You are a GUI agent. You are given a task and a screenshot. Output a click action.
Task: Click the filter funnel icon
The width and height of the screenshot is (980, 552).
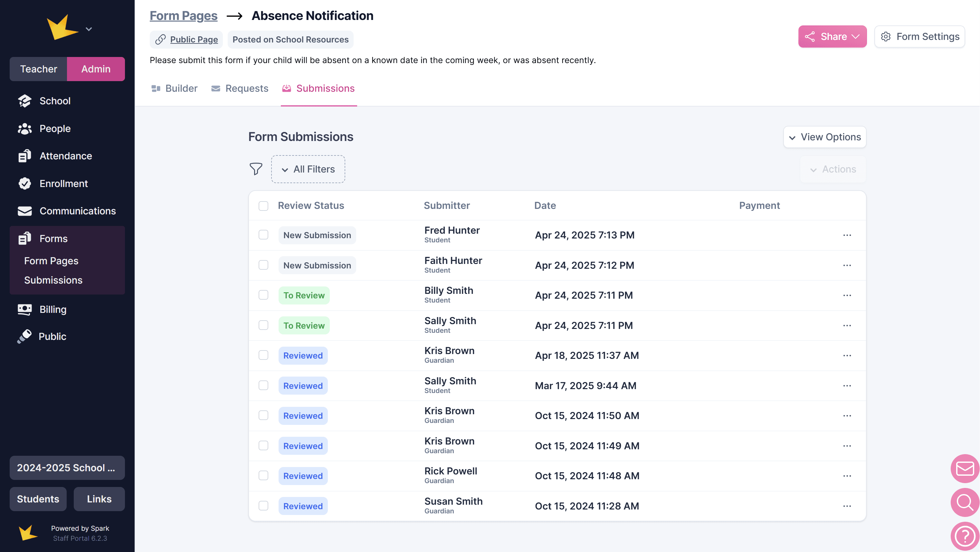point(256,169)
